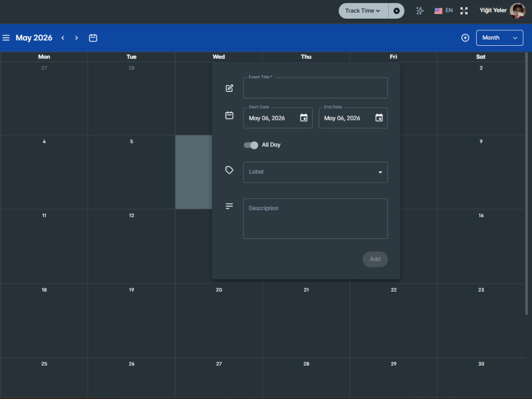The image size is (532, 399).
Task: Open the hamburger sidebar menu
Action: click(6, 38)
